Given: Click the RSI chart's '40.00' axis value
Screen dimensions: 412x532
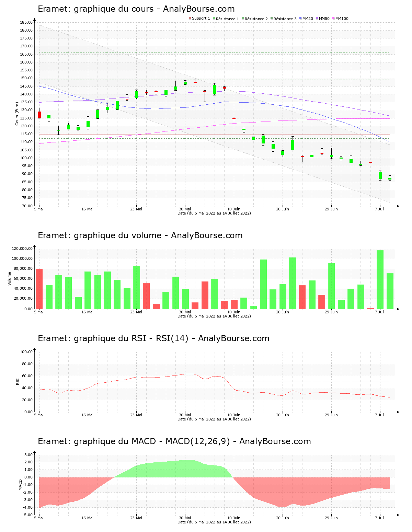Looking at the screenshot, I should pos(27,388).
